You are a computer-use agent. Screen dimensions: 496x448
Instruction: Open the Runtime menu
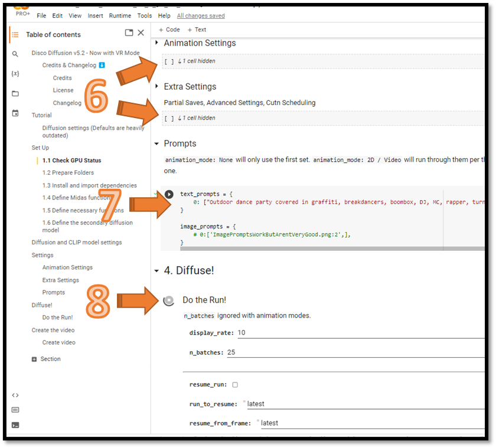coord(120,16)
